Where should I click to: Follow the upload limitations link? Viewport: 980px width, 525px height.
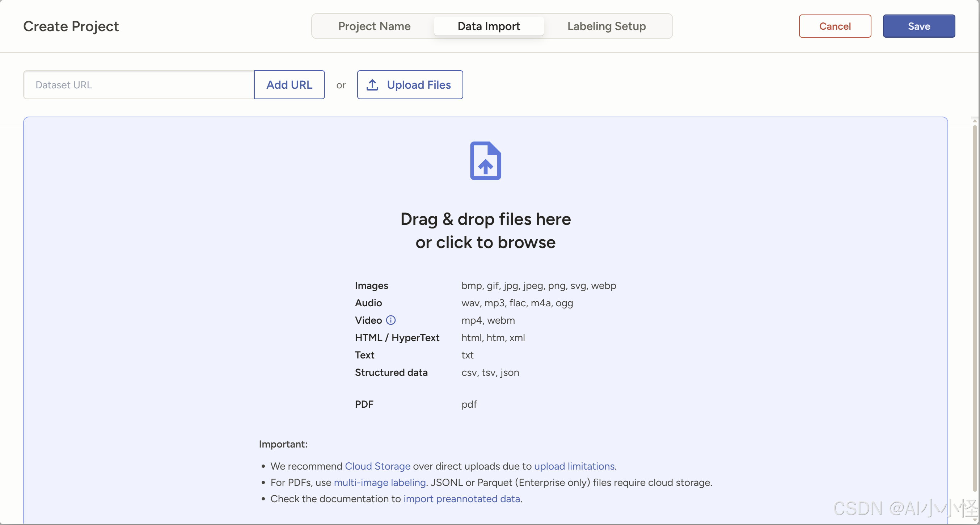(574, 466)
